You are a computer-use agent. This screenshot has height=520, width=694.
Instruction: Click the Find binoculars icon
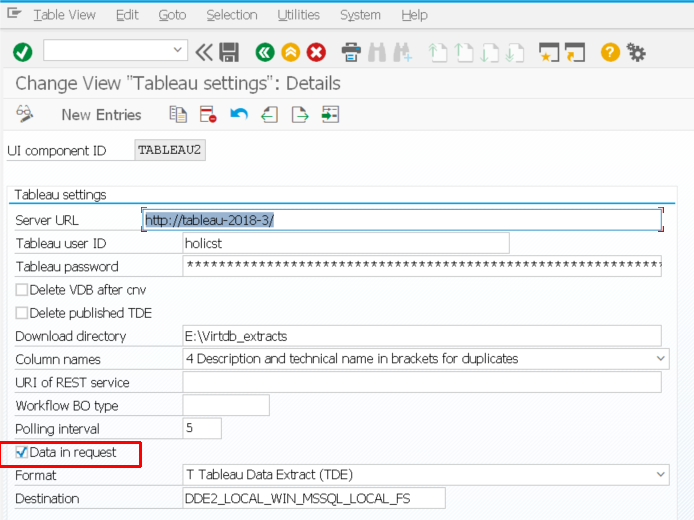[x=377, y=52]
